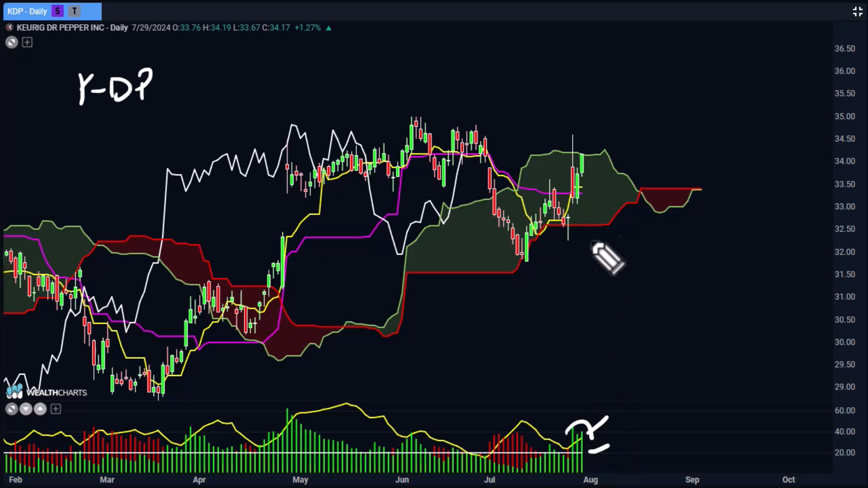Click 35.00 on the price axis

pos(844,117)
